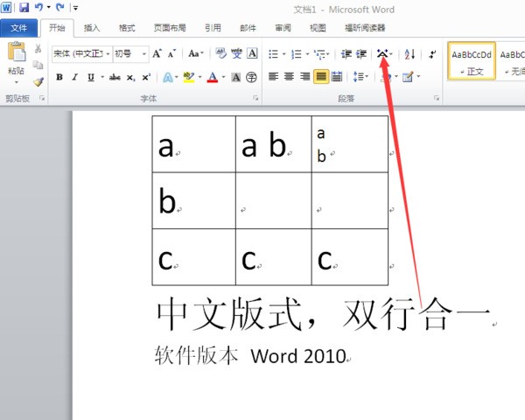Apply the red font color swatch
Screen dimensions: 525x420
(x=212, y=77)
